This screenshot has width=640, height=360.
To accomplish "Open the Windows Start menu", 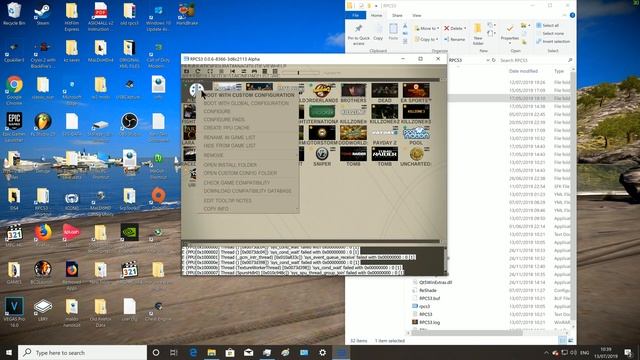I will [x=9, y=352].
